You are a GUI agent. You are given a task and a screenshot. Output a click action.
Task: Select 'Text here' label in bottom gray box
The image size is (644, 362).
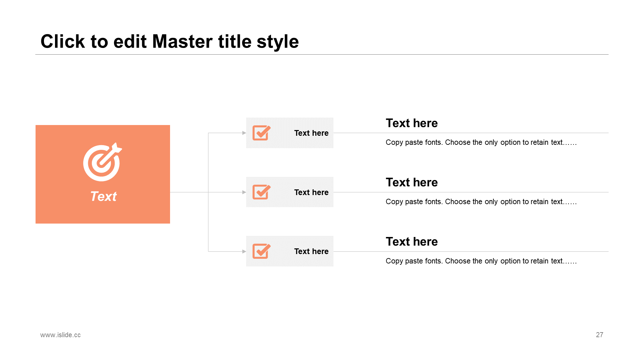click(311, 251)
